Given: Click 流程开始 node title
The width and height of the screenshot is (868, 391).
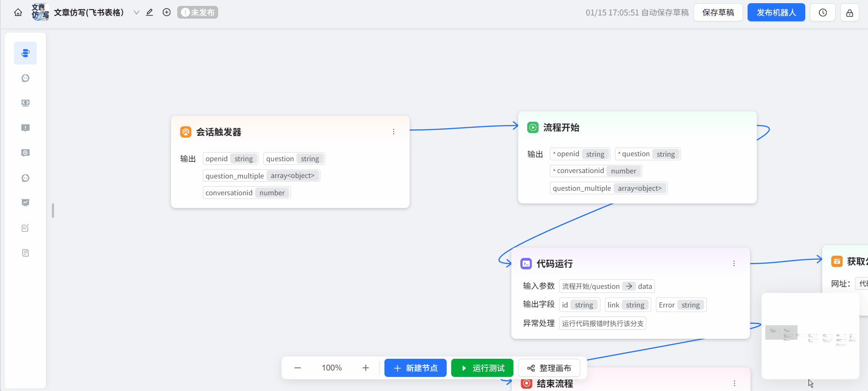Looking at the screenshot, I should click(x=561, y=127).
